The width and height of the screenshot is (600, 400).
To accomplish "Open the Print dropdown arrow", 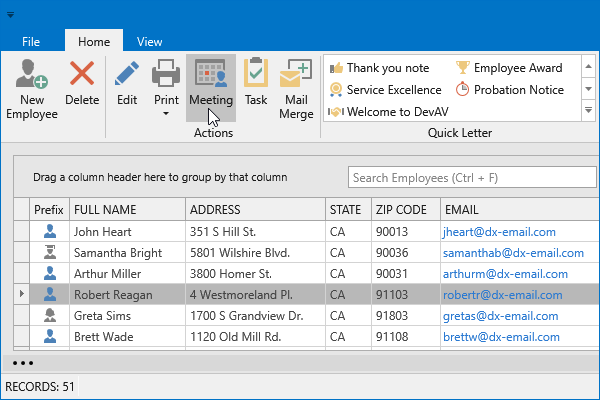I will (166, 114).
